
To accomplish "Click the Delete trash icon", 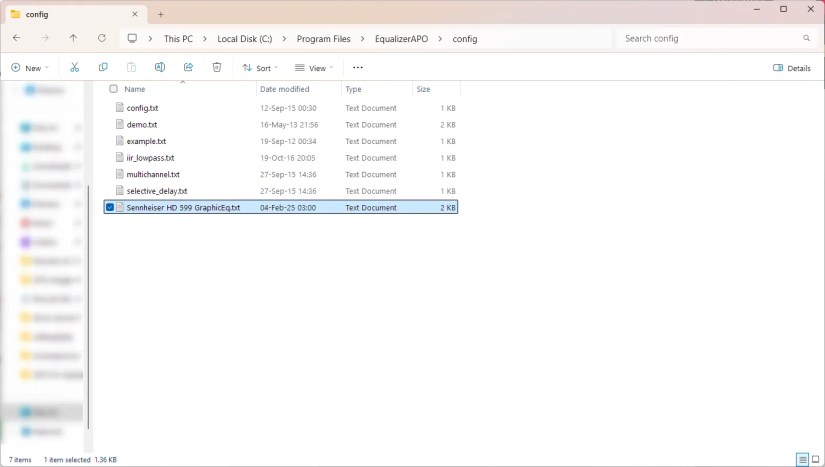I will click(x=217, y=67).
